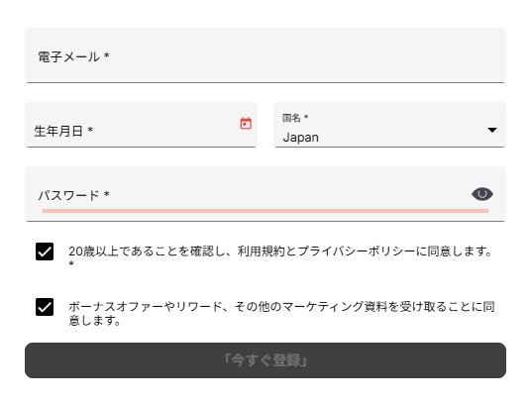This screenshot has width=532, height=402.
Task: Click the 生年月日 label text
Action: pos(58,131)
